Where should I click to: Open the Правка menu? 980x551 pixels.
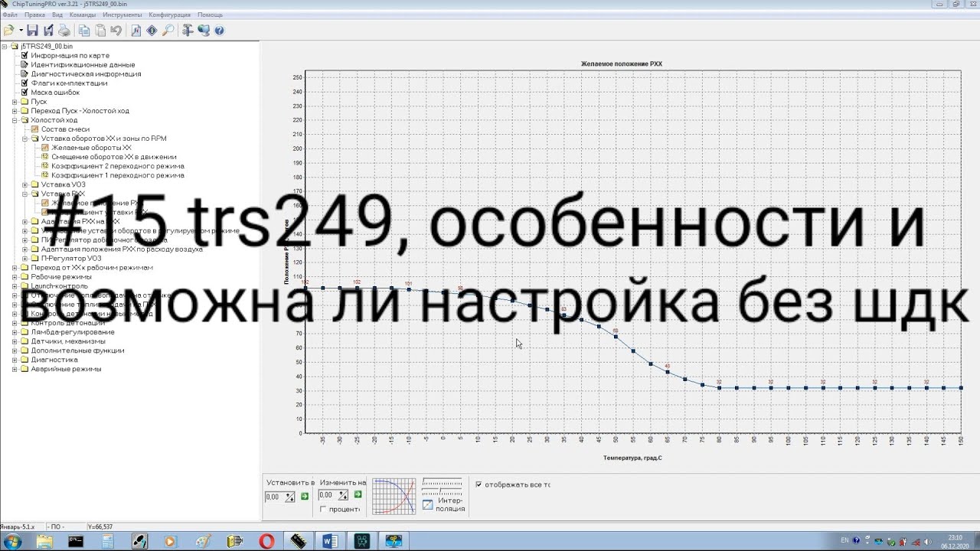pyautogui.click(x=34, y=15)
